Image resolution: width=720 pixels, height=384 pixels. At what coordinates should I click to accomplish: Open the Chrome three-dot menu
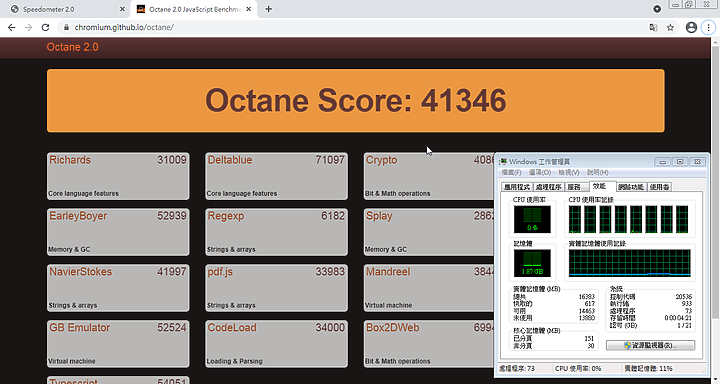pos(709,28)
